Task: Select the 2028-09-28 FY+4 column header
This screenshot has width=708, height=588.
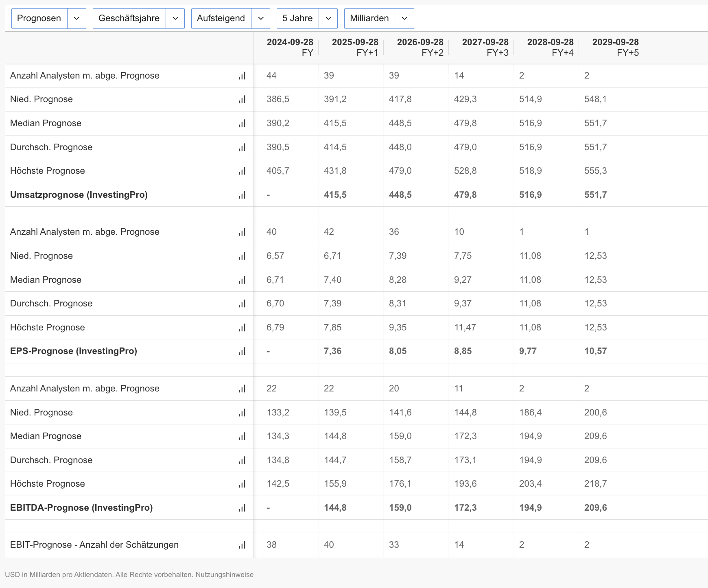Action: point(550,47)
